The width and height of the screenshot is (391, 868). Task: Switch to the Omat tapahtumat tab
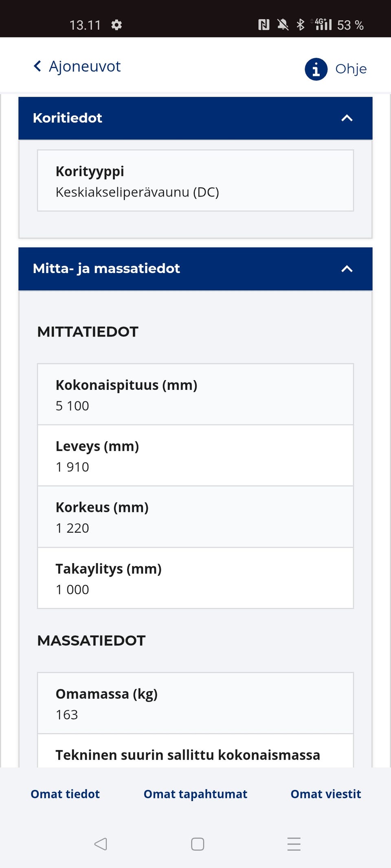pyautogui.click(x=195, y=794)
